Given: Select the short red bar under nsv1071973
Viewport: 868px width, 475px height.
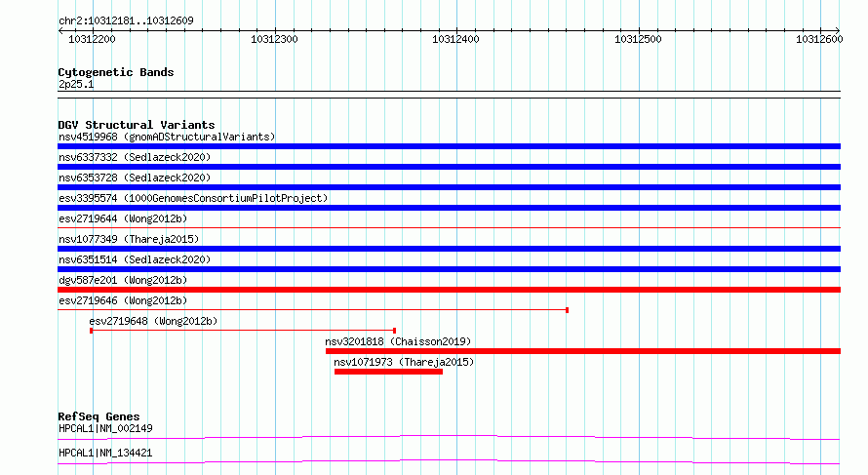Looking at the screenshot, I should [x=388, y=372].
